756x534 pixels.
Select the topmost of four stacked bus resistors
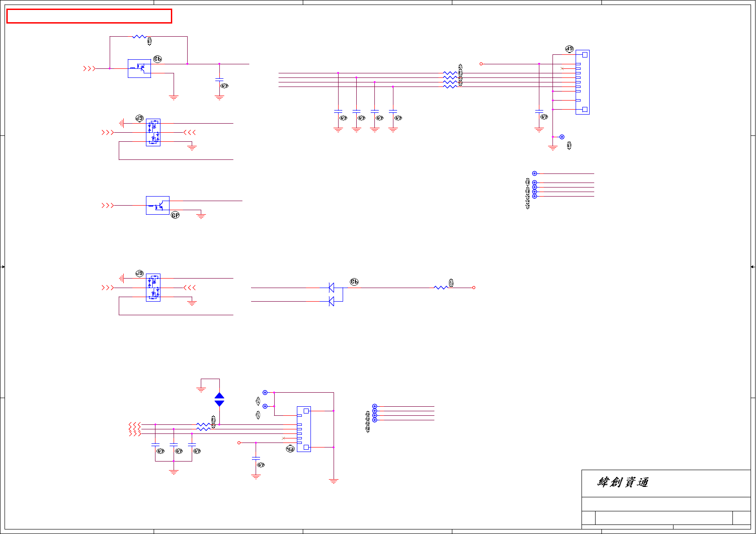[x=450, y=73]
